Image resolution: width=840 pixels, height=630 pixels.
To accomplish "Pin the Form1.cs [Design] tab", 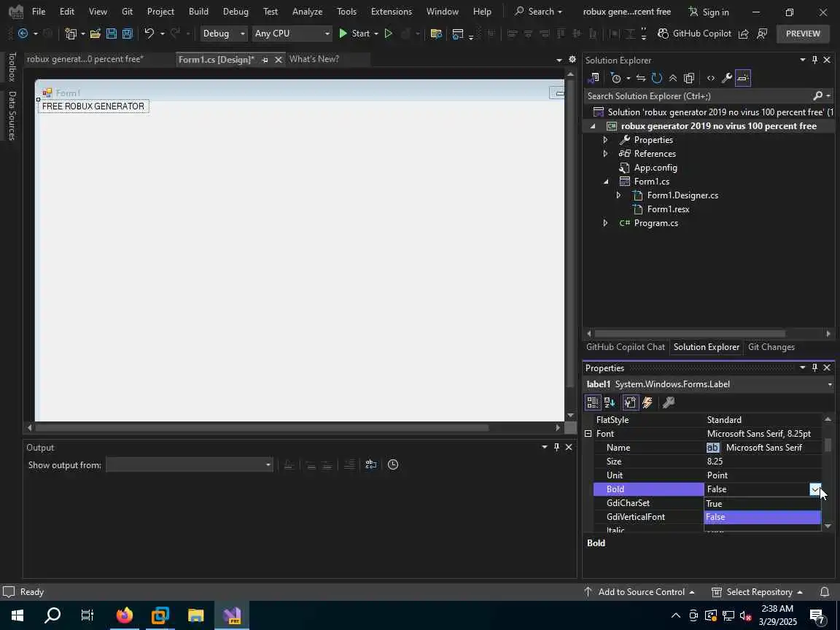I will tap(265, 60).
